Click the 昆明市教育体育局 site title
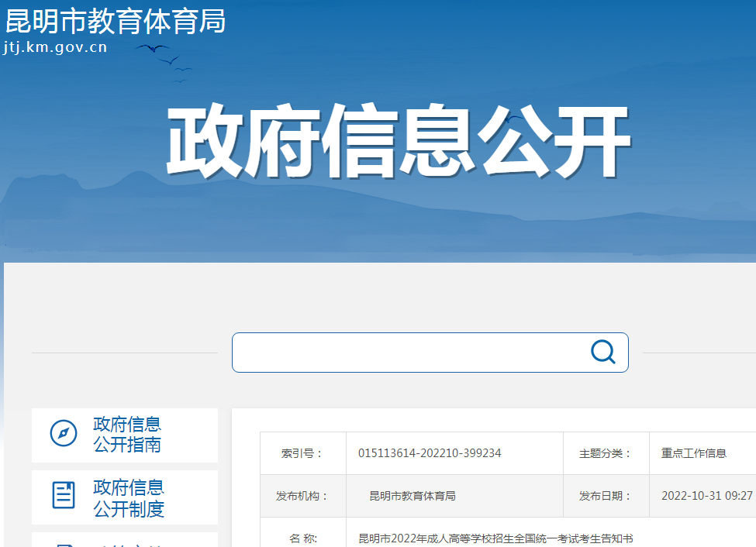The width and height of the screenshot is (756, 547). 116,21
